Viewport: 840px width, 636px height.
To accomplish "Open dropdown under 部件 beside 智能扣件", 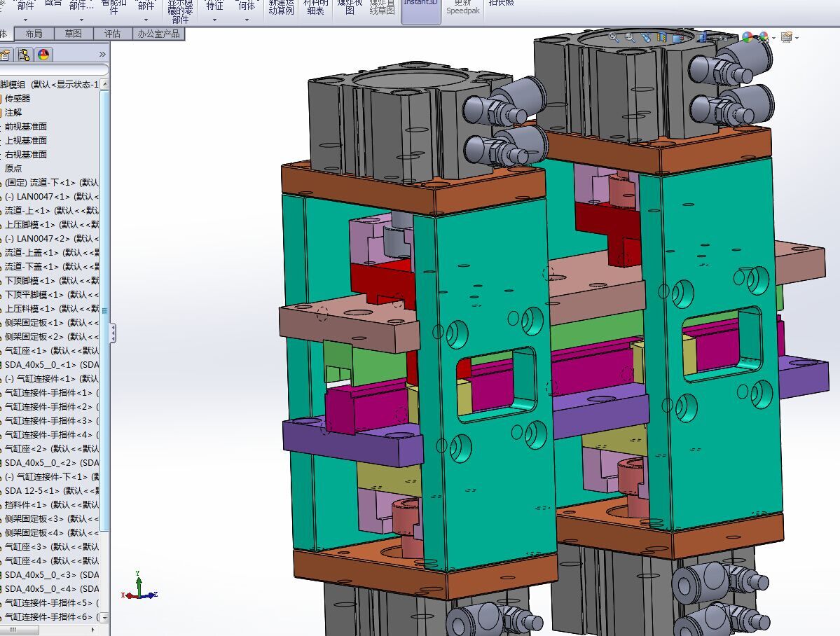I will click(146, 20).
